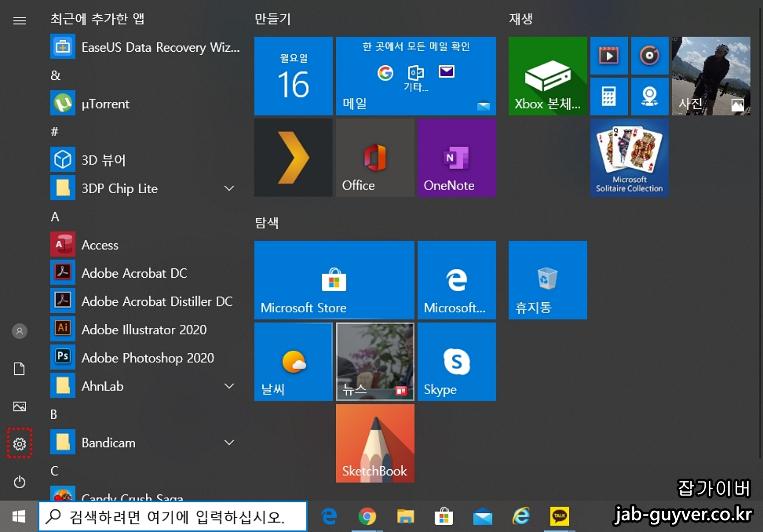Click the 만들기 tile group header

click(273, 19)
